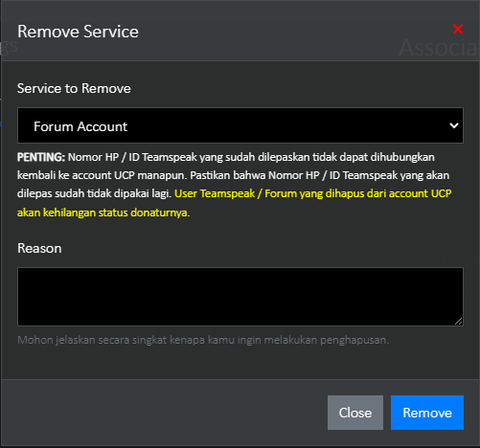Screen dimensions: 480x448
Task: Click the 'Remove Service' dialog title
Action: pyautogui.click(x=78, y=32)
